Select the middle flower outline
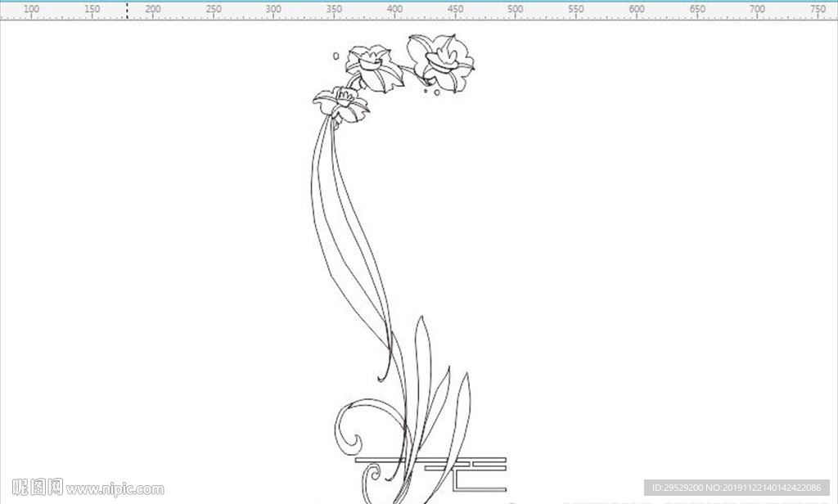Screen dimensions: 838x504 pyautogui.click(x=374, y=69)
